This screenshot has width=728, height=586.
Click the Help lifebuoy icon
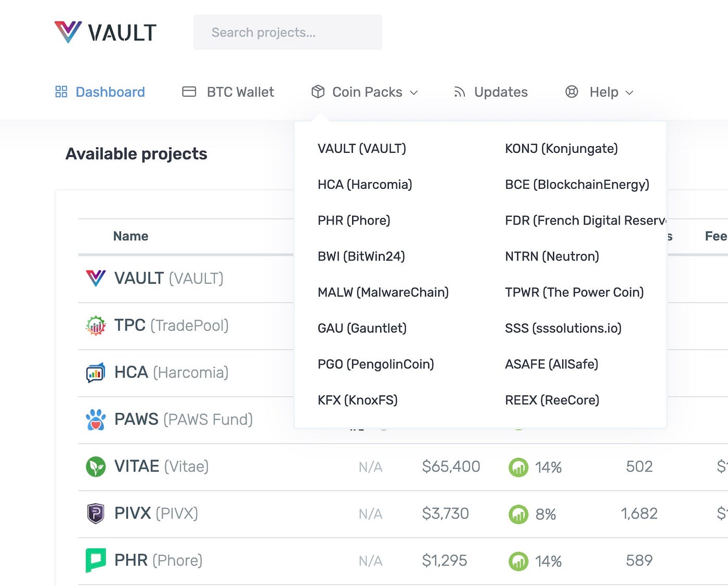pos(571,92)
